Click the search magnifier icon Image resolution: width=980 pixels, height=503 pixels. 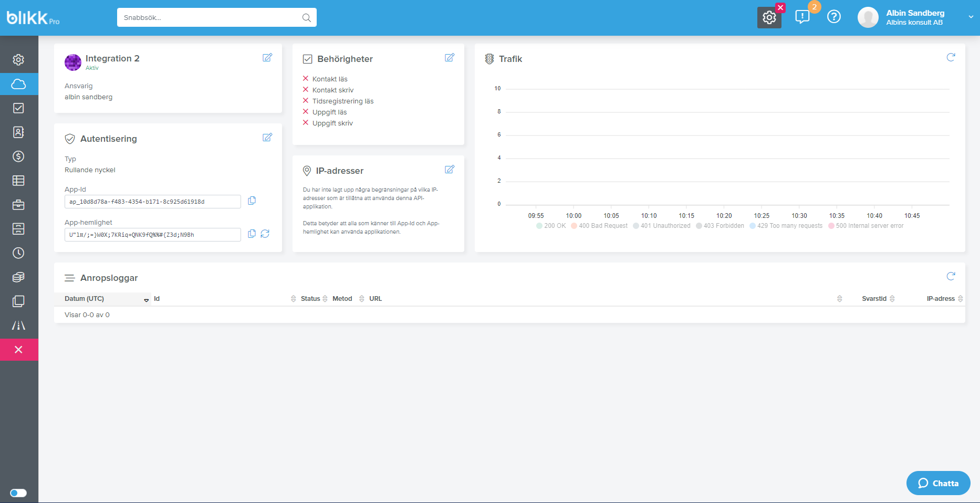307,18
